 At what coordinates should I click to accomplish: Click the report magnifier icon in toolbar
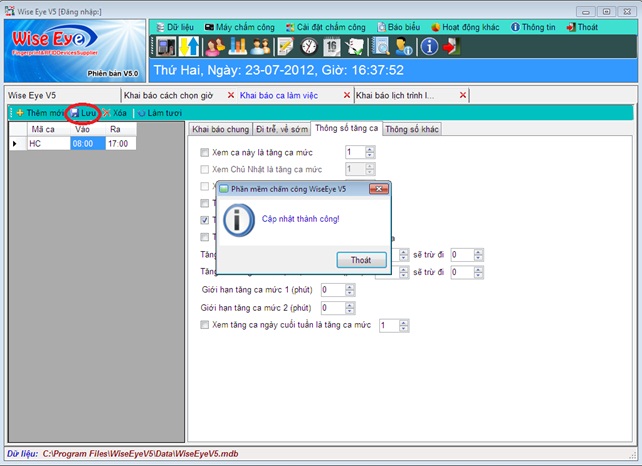tap(381, 46)
